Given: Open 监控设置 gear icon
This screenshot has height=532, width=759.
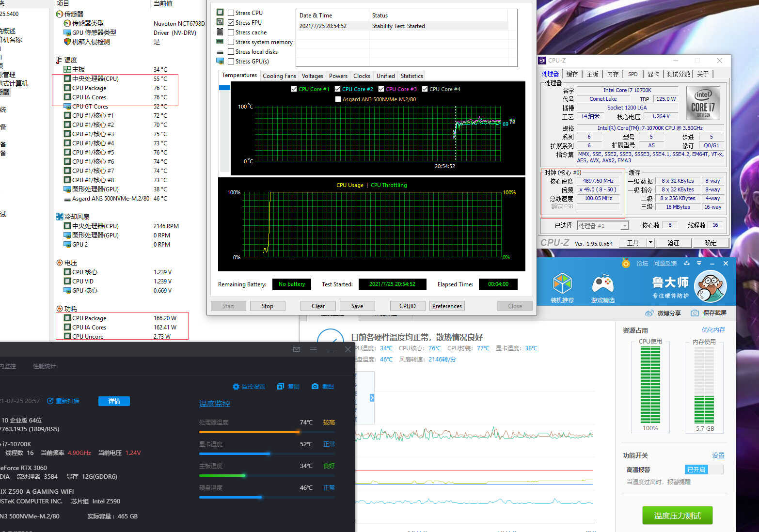Looking at the screenshot, I should 236,386.
